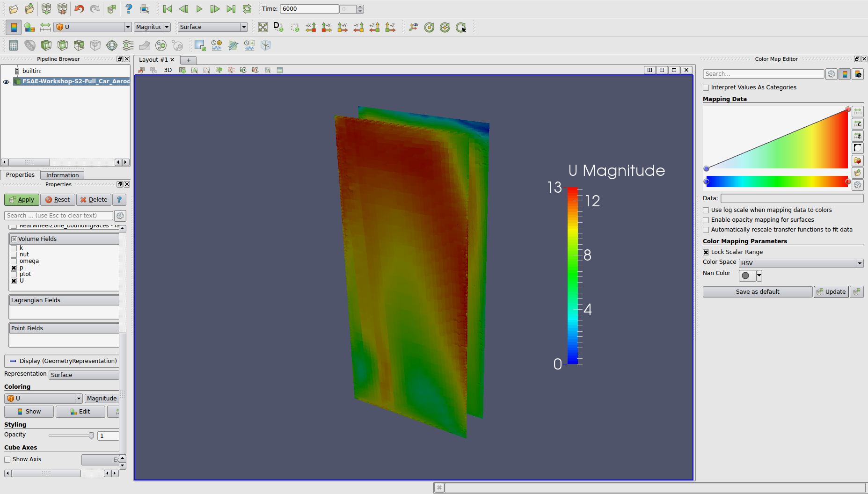Screen dimensions: 868x494
Task: Enable log scale when mapping data
Action: click(x=706, y=210)
